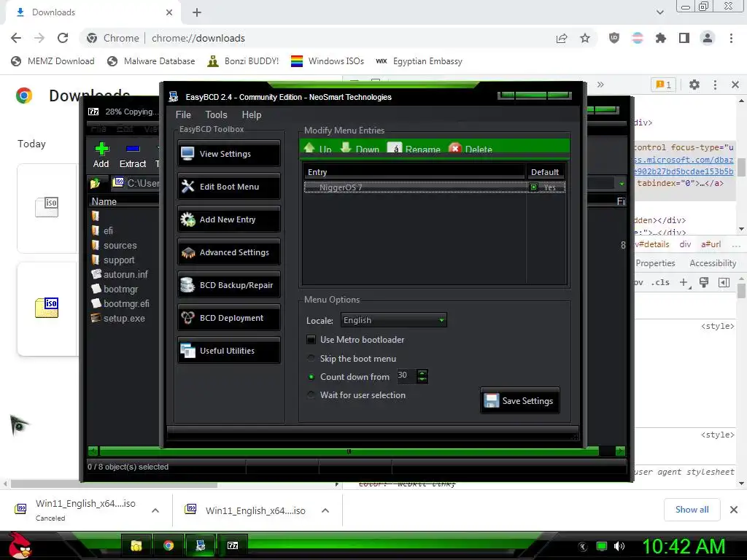Click Add in the 7-Zip toolbar
747x560 pixels.
(101, 155)
